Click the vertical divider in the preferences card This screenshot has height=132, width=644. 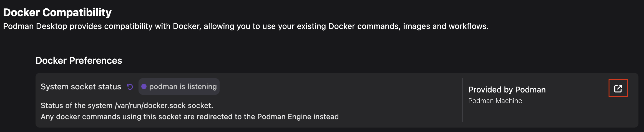(x=463, y=100)
